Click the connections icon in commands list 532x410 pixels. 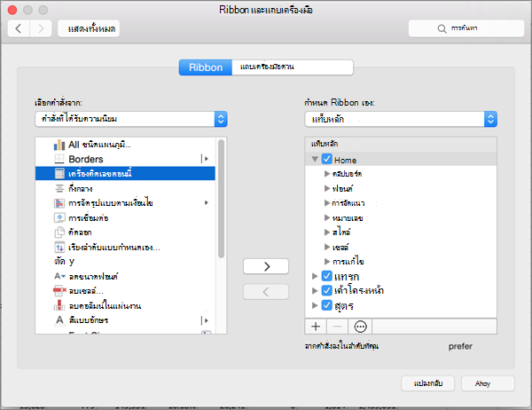[59, 217]
